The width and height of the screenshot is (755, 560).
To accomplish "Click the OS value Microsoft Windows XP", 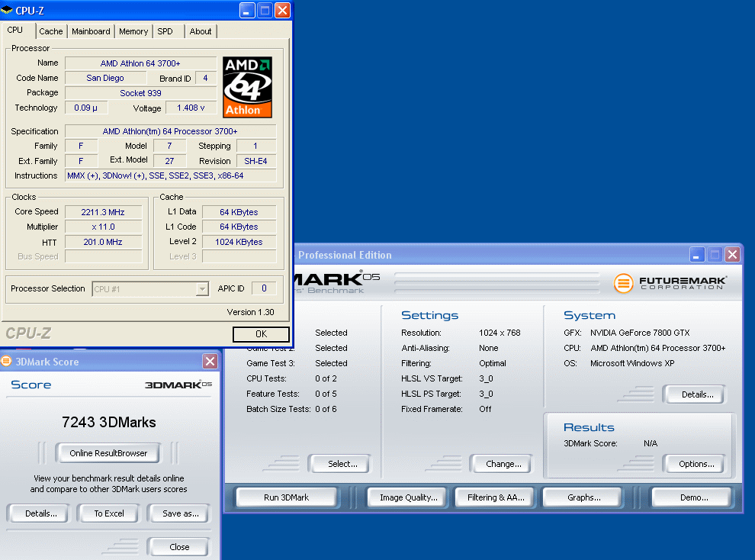I will [632, 364].
